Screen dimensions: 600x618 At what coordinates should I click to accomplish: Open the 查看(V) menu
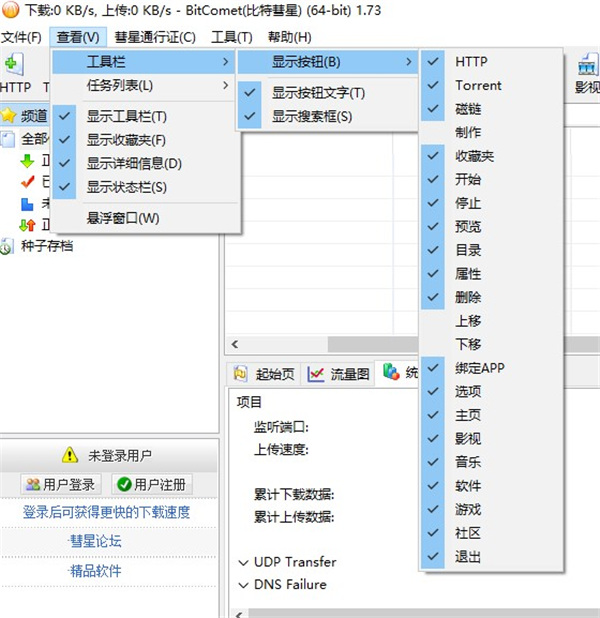(x=78, y=37)
